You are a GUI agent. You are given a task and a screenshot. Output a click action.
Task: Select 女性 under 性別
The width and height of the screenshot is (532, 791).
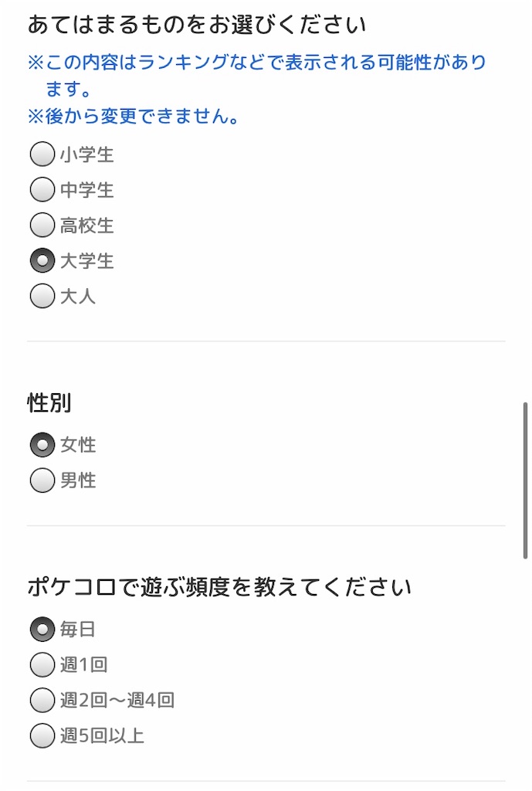[42, 445]
